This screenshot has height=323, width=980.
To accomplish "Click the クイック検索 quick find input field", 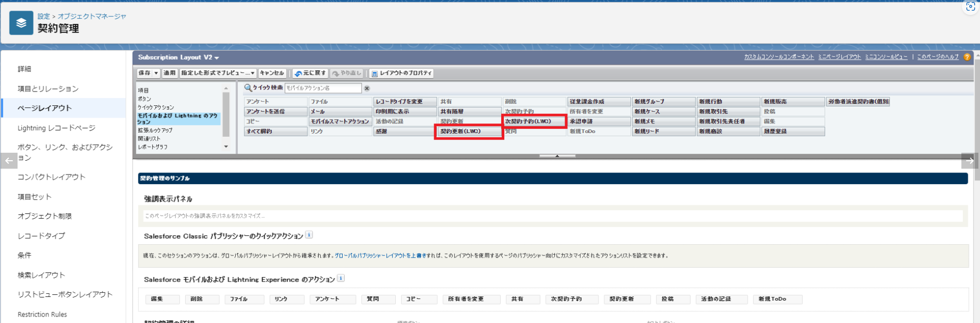I will [x=323, y=88].
